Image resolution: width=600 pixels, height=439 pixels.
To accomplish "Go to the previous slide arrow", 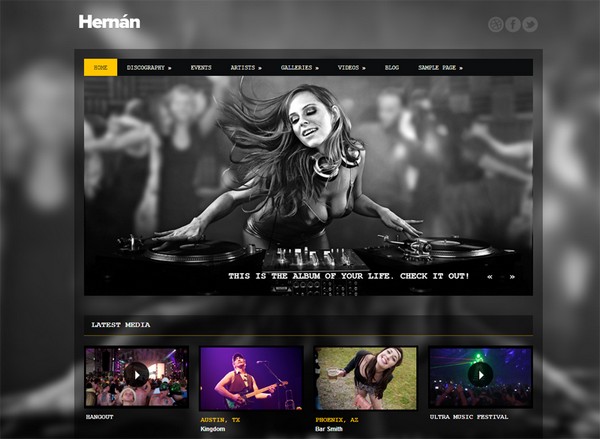I will click(x=490, y=276).
